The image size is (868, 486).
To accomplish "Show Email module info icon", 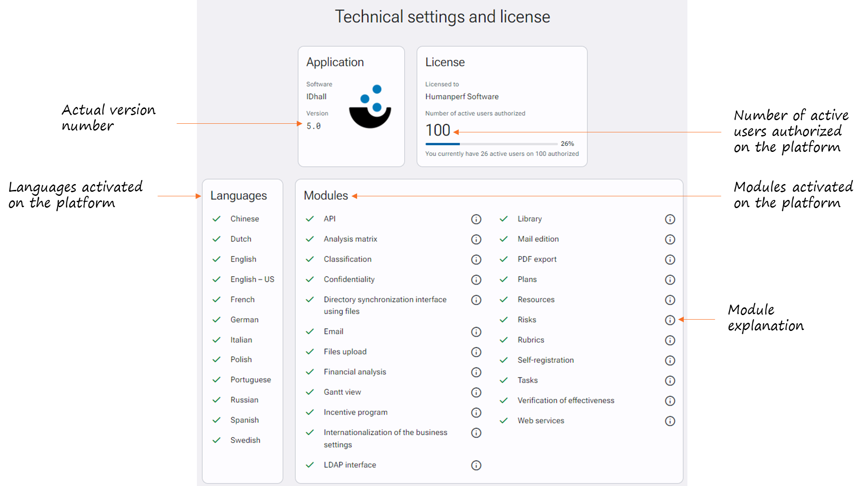I will 476,332.
